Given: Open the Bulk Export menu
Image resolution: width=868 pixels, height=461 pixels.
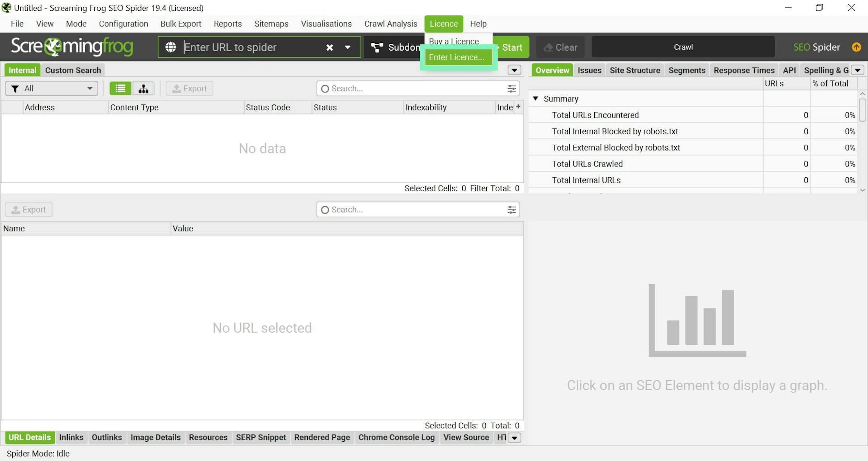Looking at the screenshot, I should coord(181,24).
